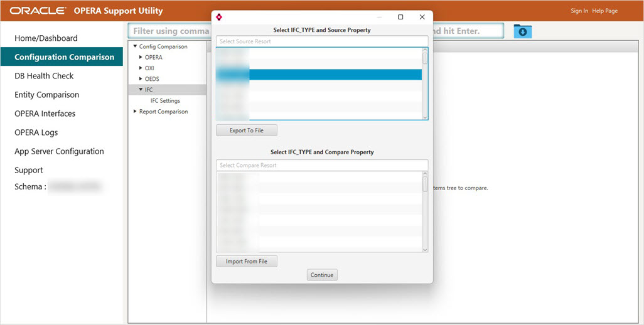Click the blue download folder icon

click(522, 31)
